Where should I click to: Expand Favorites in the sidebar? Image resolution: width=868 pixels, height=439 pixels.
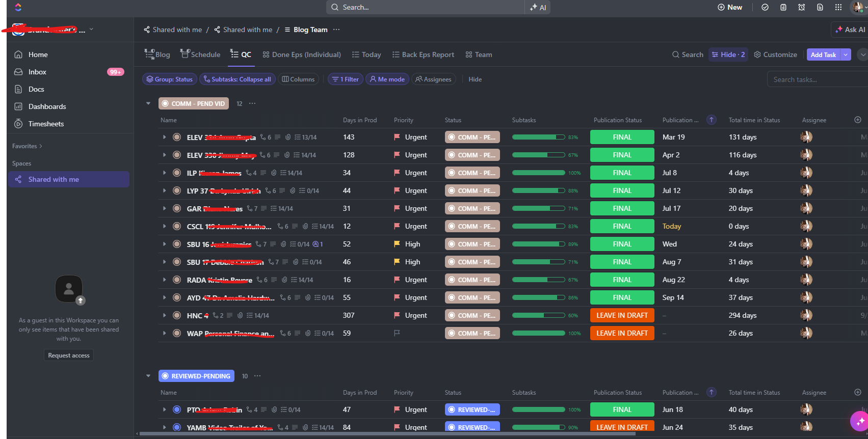click(27, 146)
